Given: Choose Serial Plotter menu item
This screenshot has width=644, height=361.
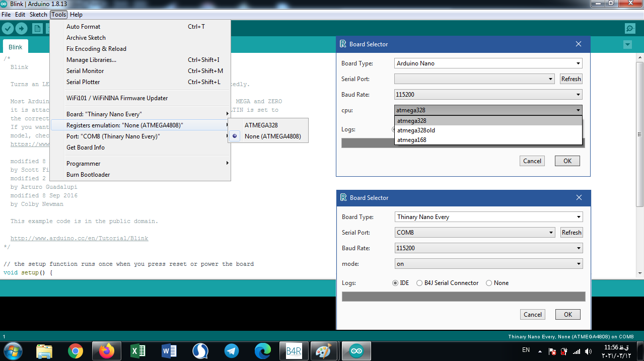Looking at the screenshot, I should click(x=140, y=82).
